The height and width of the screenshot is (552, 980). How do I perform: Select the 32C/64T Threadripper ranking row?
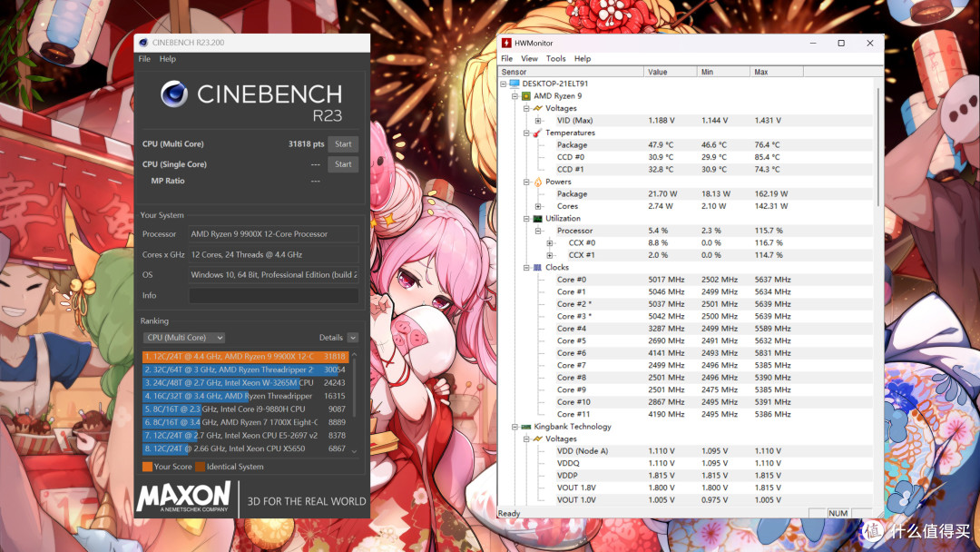point(245,370)
